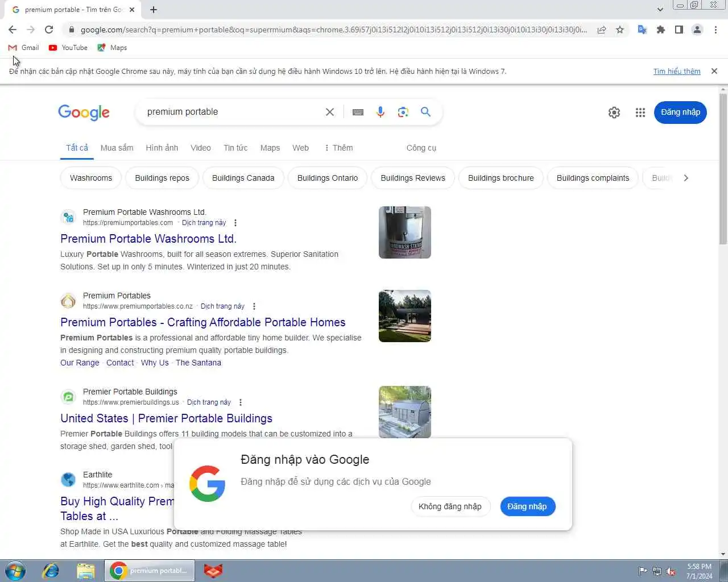Click the browser address bar URL

click(x=333, y=30)
